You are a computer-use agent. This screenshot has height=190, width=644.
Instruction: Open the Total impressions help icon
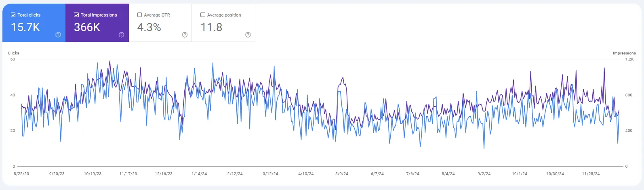pos(121,35)
